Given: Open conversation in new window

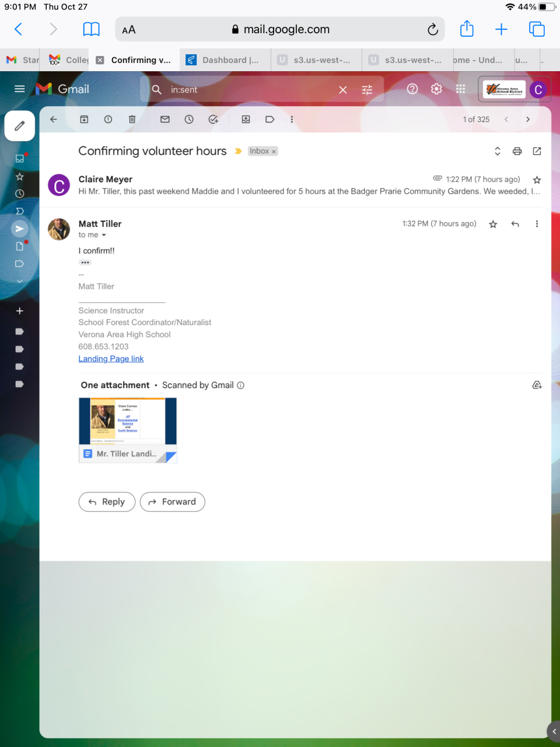Looking at the screenshot, I should (537, 151).
